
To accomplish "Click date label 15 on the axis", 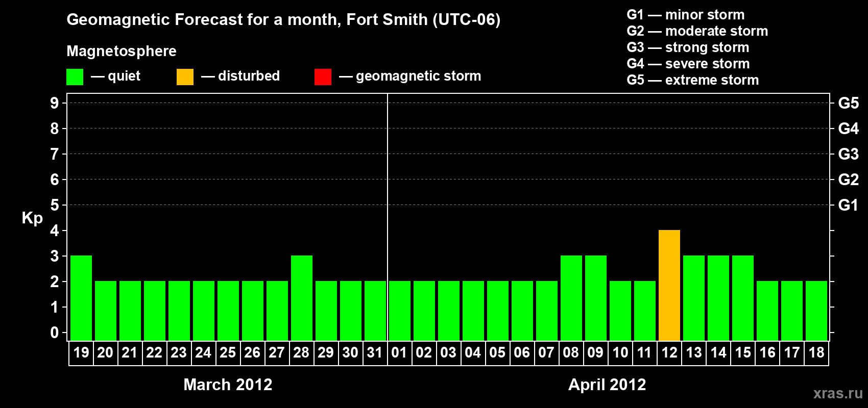I will 743,353.
